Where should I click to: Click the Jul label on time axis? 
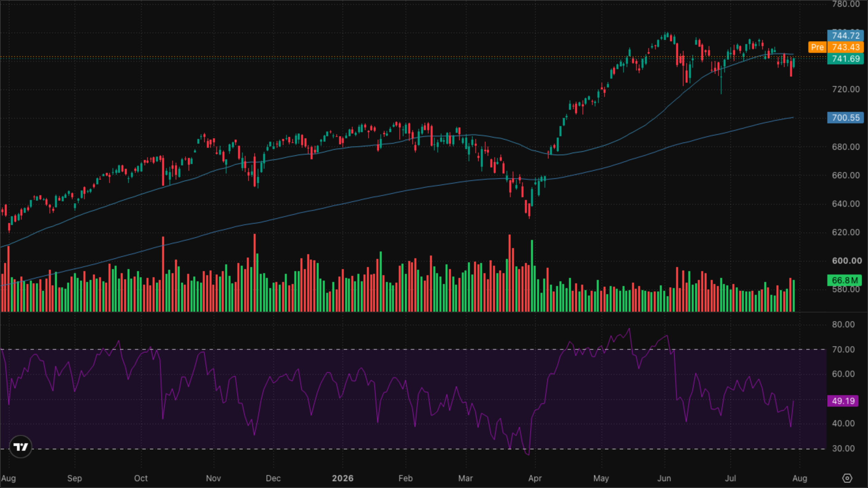pyautogui.click(x=730, y=478)
